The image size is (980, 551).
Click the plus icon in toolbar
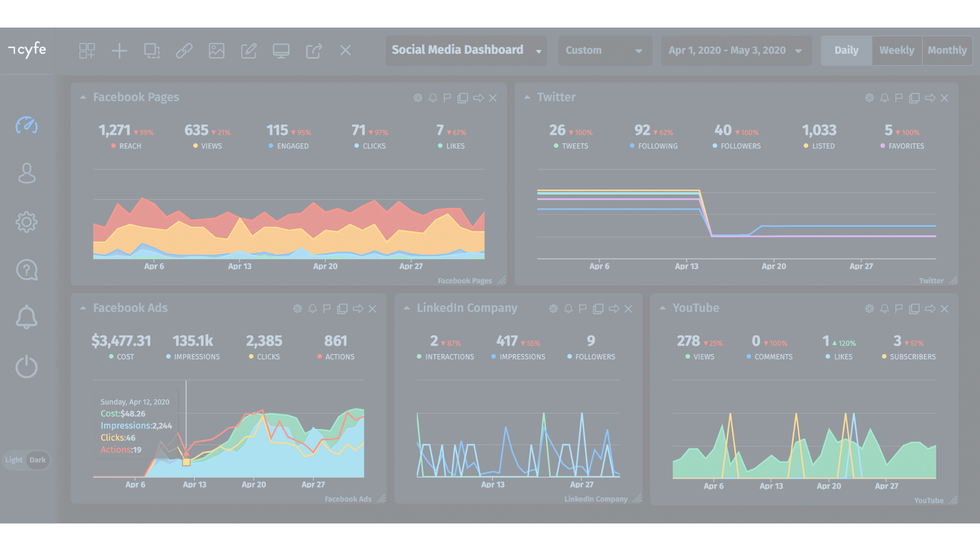(119, 51)
